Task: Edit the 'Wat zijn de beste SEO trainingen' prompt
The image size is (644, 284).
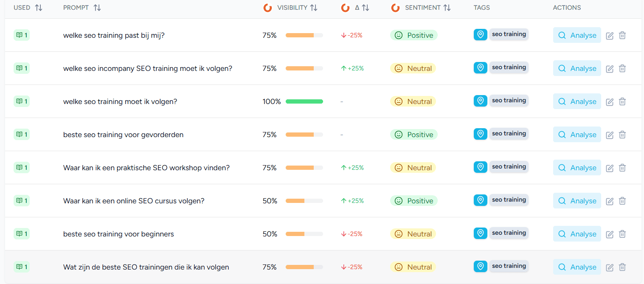Action: click(610, 267)
